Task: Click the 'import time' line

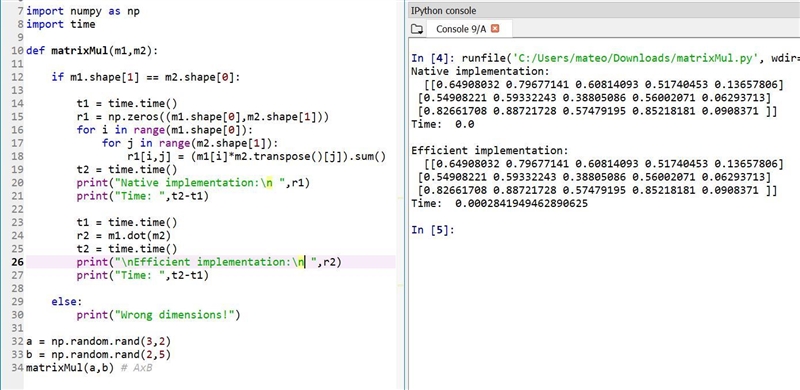Action: (x=60, y=25)
